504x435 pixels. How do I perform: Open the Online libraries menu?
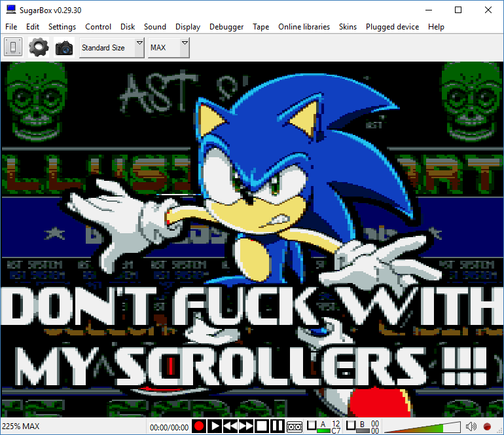coord(304,27)
